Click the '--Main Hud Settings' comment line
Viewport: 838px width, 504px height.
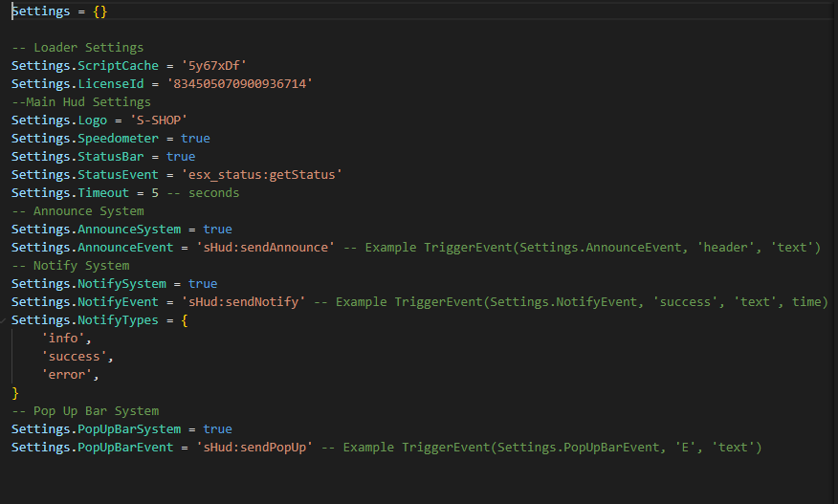tap(81, 102)
